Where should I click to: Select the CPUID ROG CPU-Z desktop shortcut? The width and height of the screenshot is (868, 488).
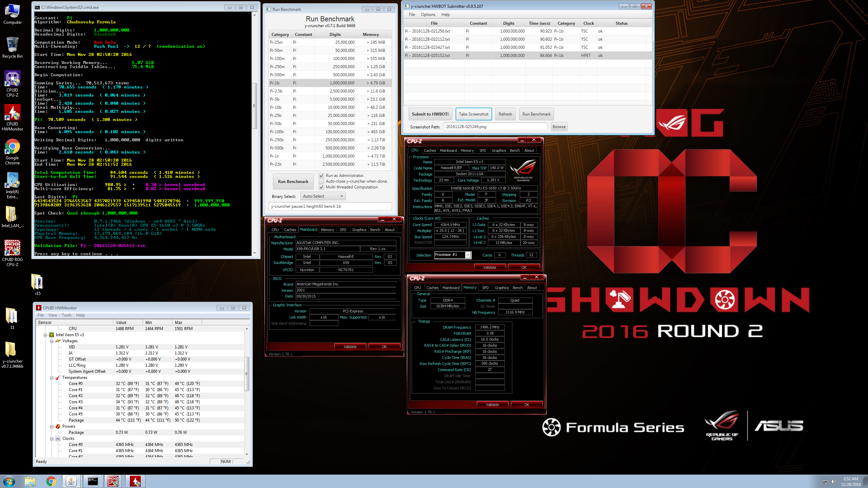coord(13,253)
